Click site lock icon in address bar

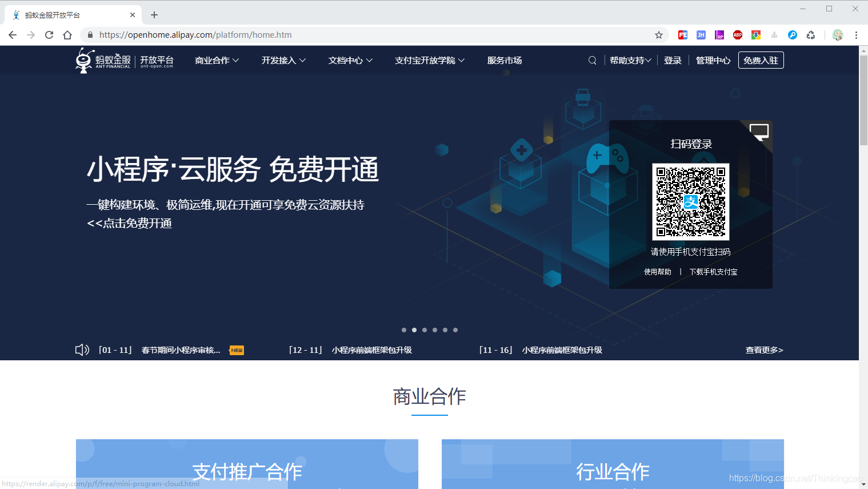coord(90,35)
